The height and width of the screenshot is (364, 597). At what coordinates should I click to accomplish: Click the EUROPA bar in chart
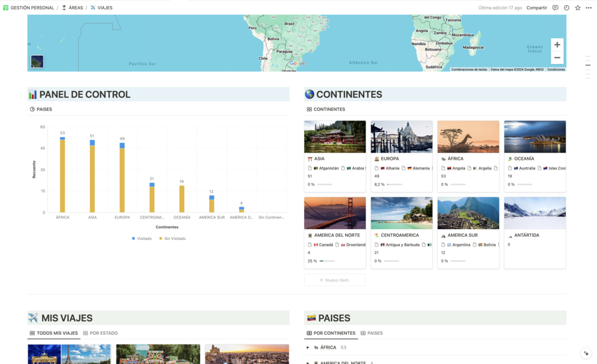pos(122,178)
